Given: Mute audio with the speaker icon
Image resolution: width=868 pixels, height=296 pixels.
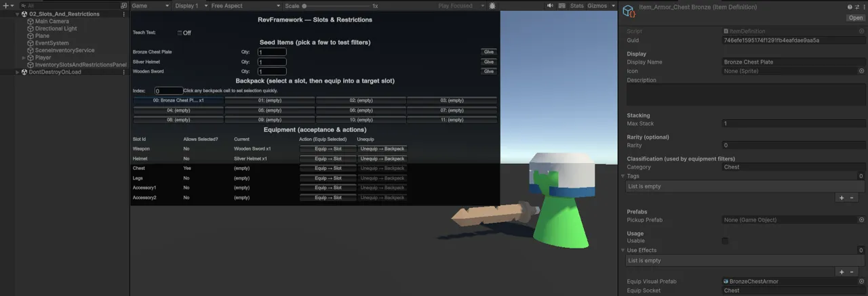Looking at the screenshot, I should [x=550, y=5].
